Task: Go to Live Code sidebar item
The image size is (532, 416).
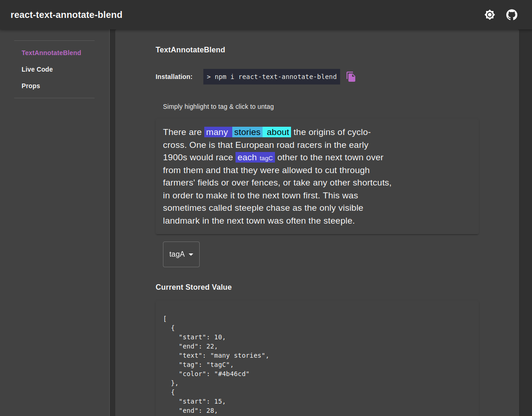Action: [37, 69]
